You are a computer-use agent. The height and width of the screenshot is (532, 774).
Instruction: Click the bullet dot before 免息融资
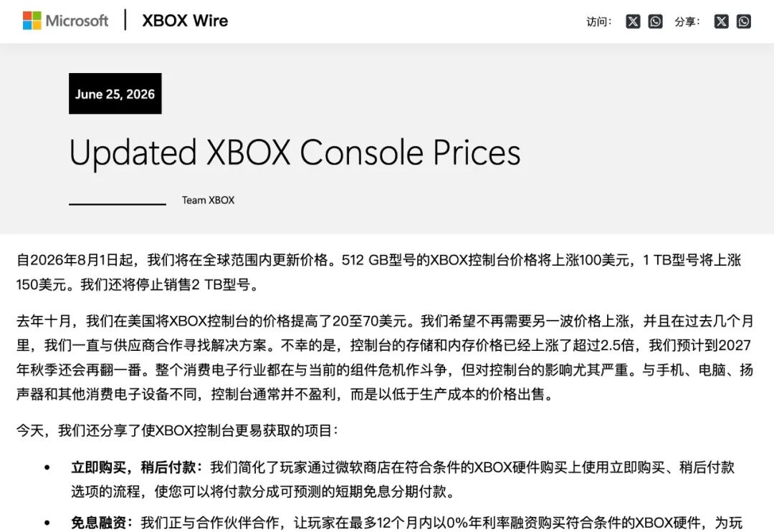[x=47, y=523]
